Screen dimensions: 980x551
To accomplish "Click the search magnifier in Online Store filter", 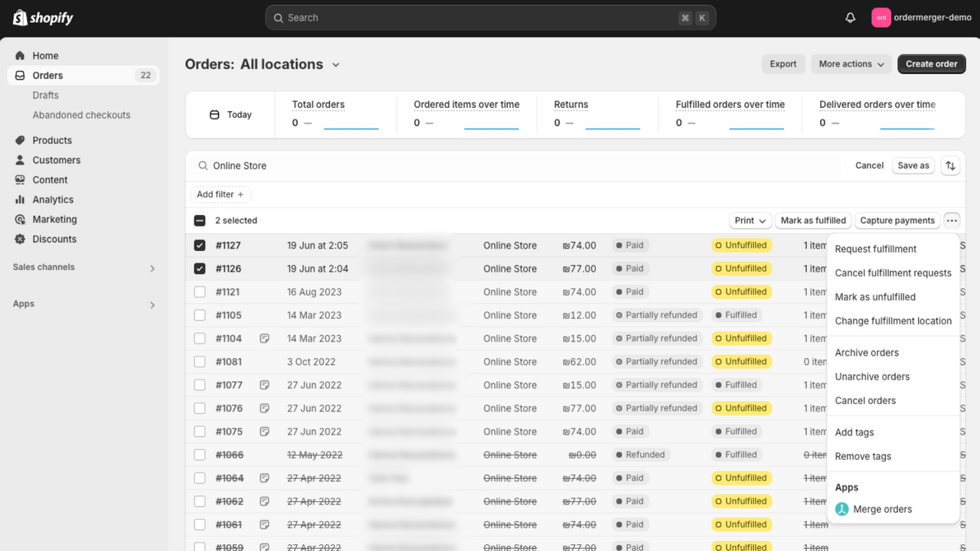I will (203, 166).
